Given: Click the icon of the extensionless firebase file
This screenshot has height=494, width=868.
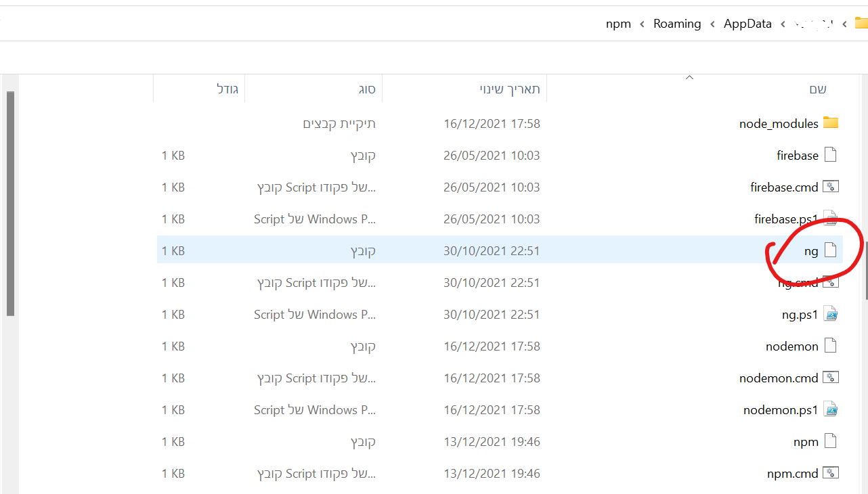Looking at the screenshot, I should [x=831, y=155].
